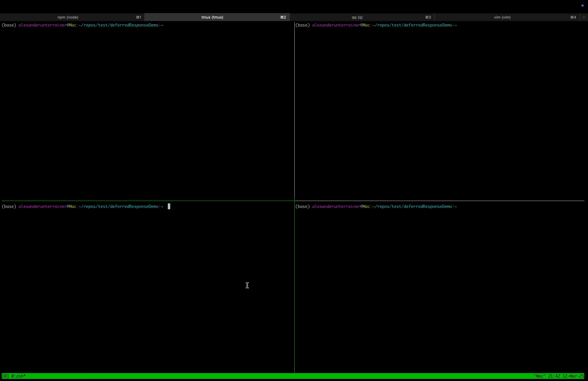
Task: Select the tmux (tmux) tab
Action: [x=212, y=17]
